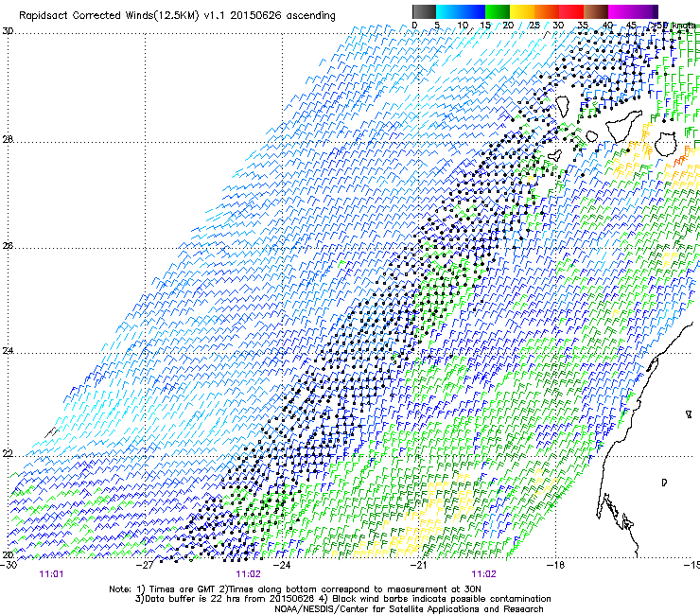Click the '10' label under the color scale

463,26
